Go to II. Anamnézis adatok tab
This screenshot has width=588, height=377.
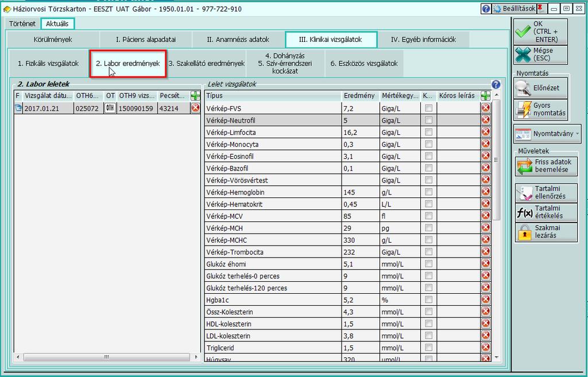click(238, 40)
